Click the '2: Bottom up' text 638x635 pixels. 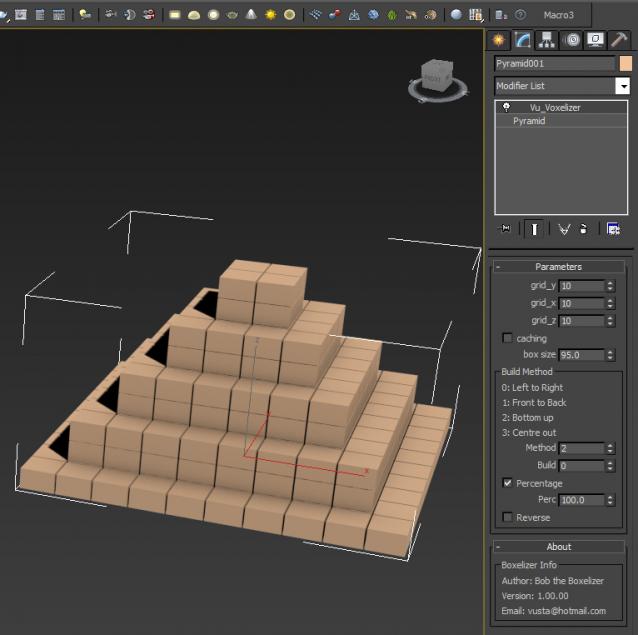527,418
